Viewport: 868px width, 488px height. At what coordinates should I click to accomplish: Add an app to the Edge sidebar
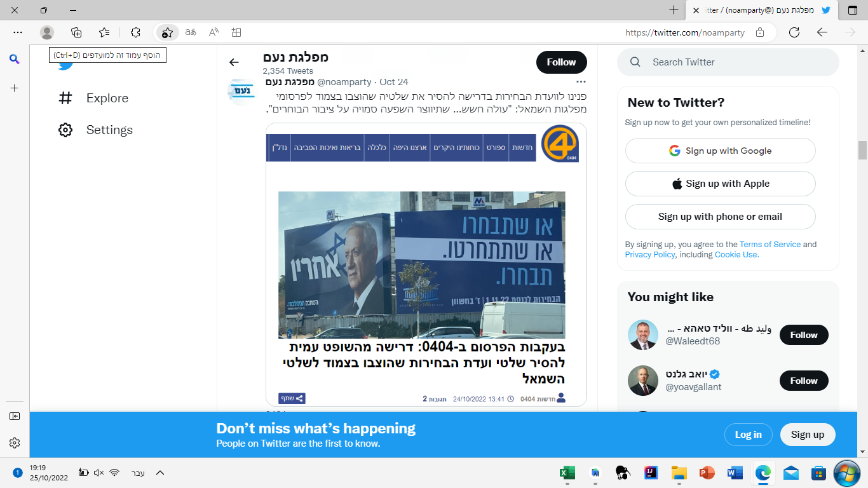[x=14, y=88]
